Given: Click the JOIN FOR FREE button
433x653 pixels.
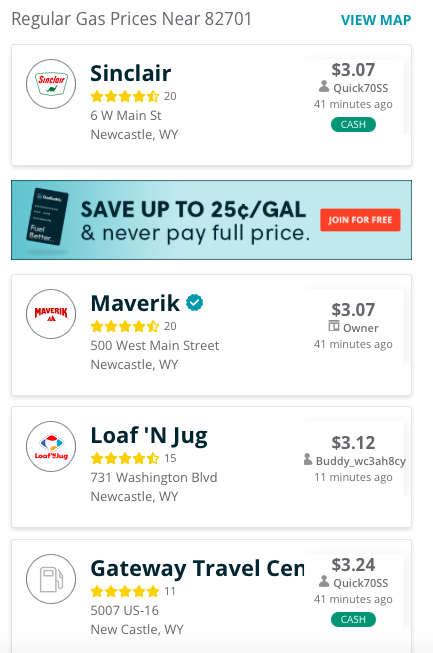Looking at the screenshot, I should (360, 220).
